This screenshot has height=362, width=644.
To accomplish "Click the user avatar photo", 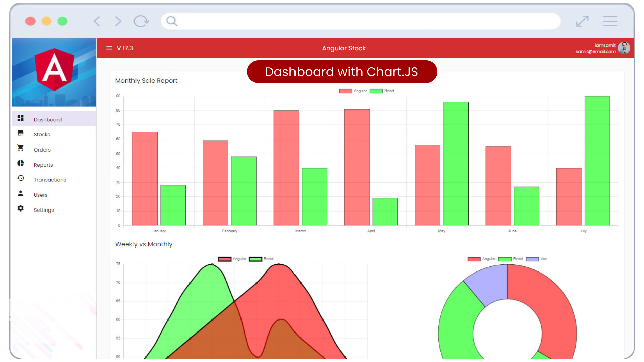I will (624, 48).
